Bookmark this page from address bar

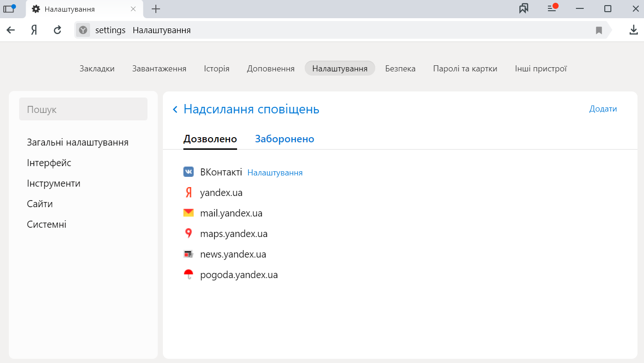(x=599, y=30)
